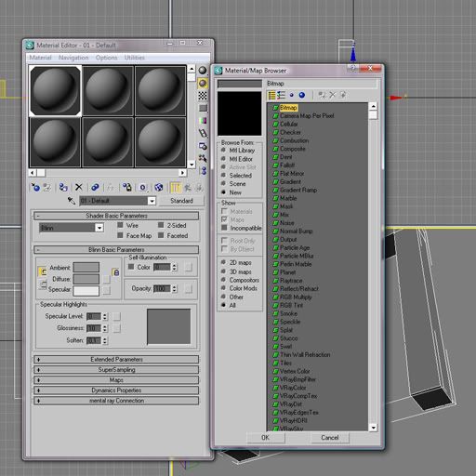Viewport: 476px width, 476px height.
Task: Select the top-middle material sample slot
Action: pyautogui.click(x=108, y=91)
